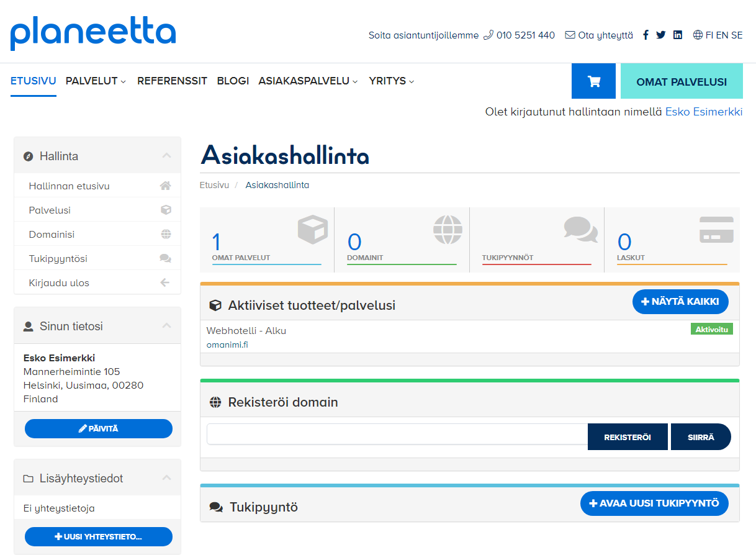Viewport: 756px width, 555px height.
Task: Click the envelope icon beside Ota yhteyttä
Action: point(570,35)
